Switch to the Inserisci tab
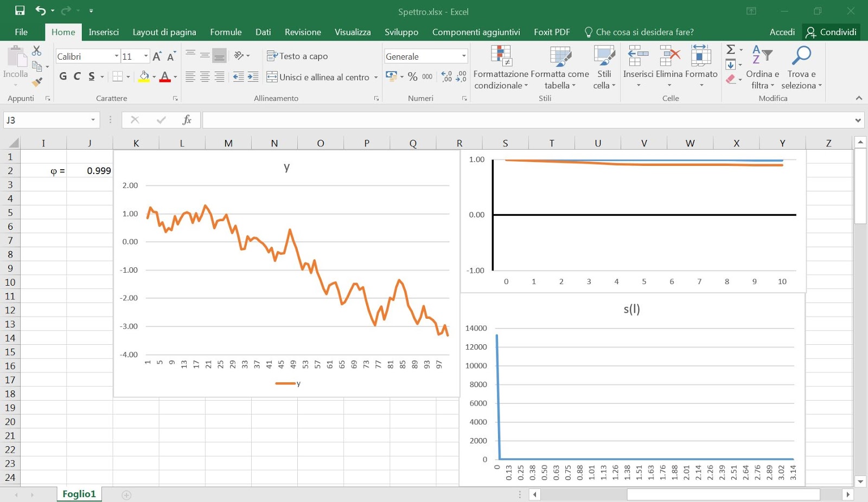 click(104, 32)
